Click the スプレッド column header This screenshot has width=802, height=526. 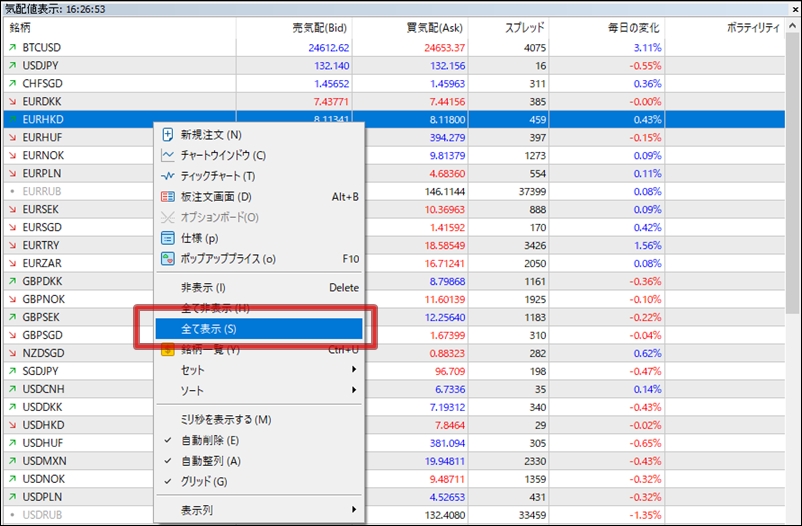click(x=508, y=28)
